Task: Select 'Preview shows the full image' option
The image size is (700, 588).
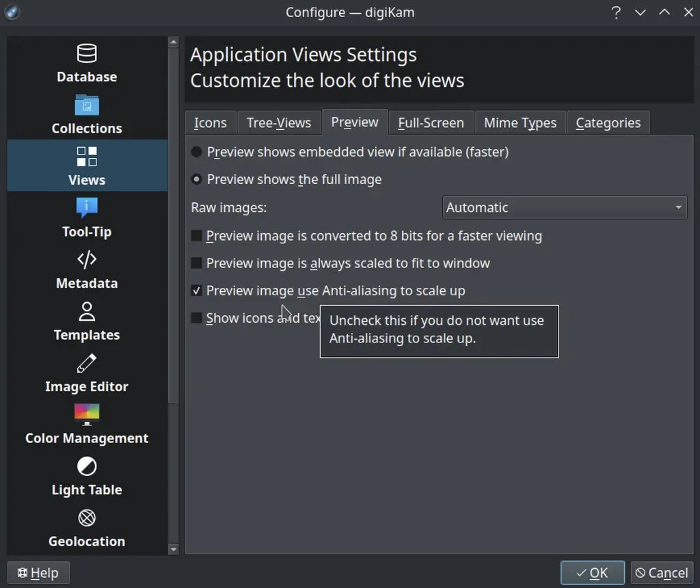Action: [196, 179]
